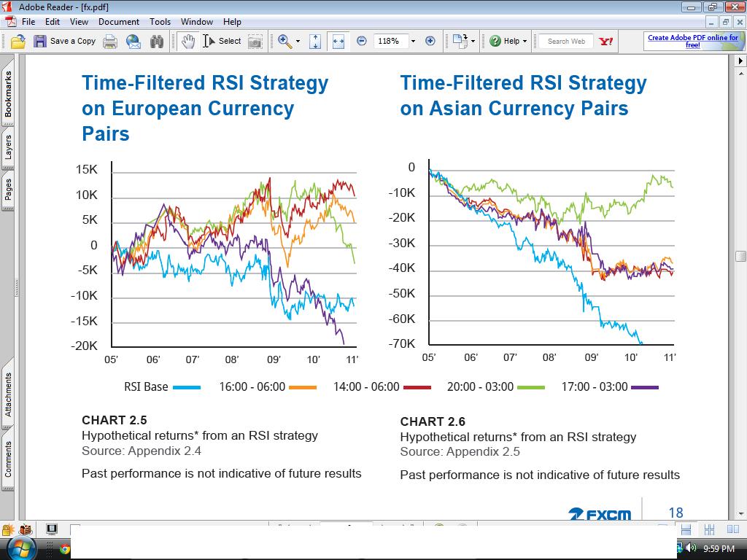Image resolution: width=747 pixels, height=560 pixels.
Task: Select the Zoom In magnifier tool
Action: tap(285, 42)
